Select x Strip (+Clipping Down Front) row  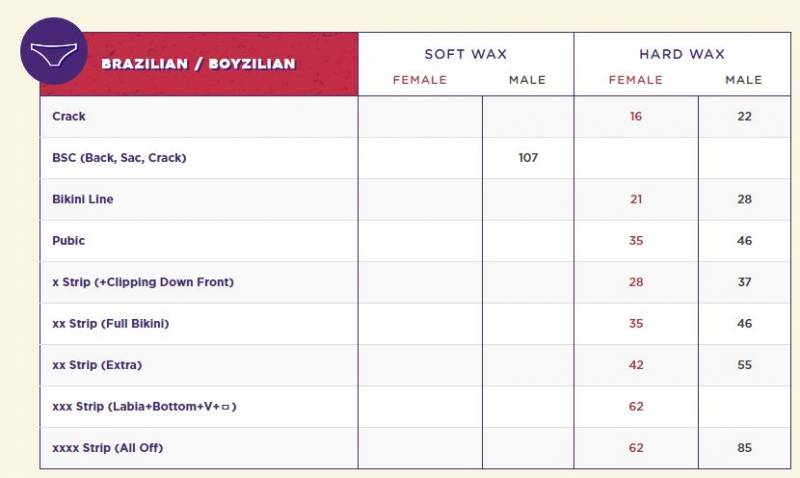[x=143, y=282]
